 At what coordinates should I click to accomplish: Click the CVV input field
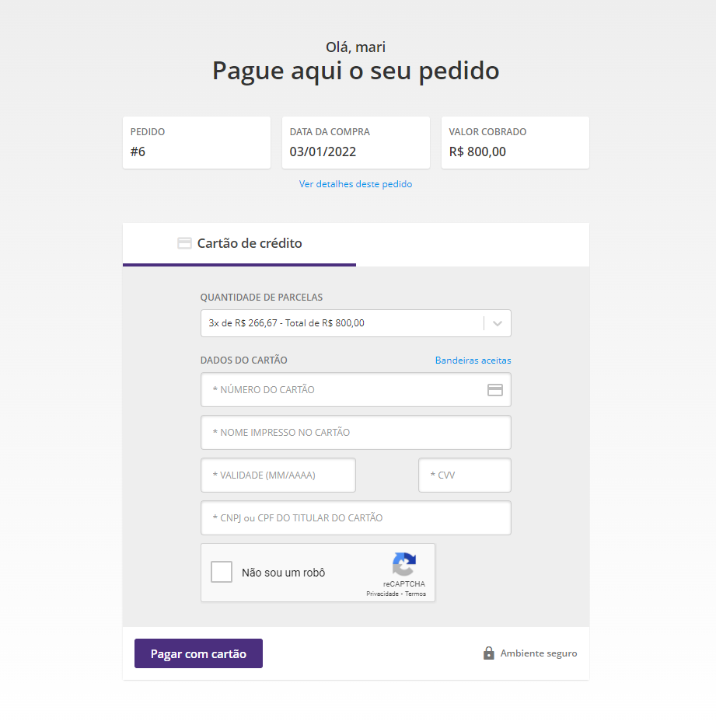[x=465, y=475]
